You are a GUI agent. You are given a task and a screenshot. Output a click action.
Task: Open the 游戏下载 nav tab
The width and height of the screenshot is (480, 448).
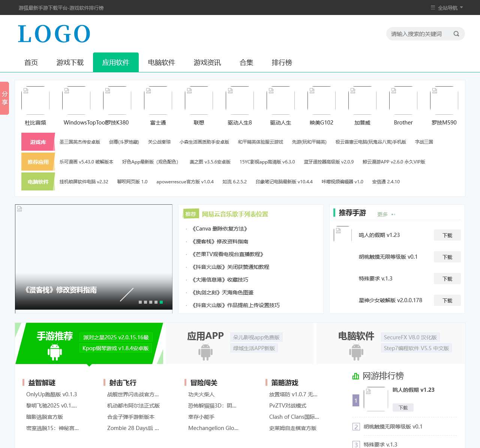[70, 62]
